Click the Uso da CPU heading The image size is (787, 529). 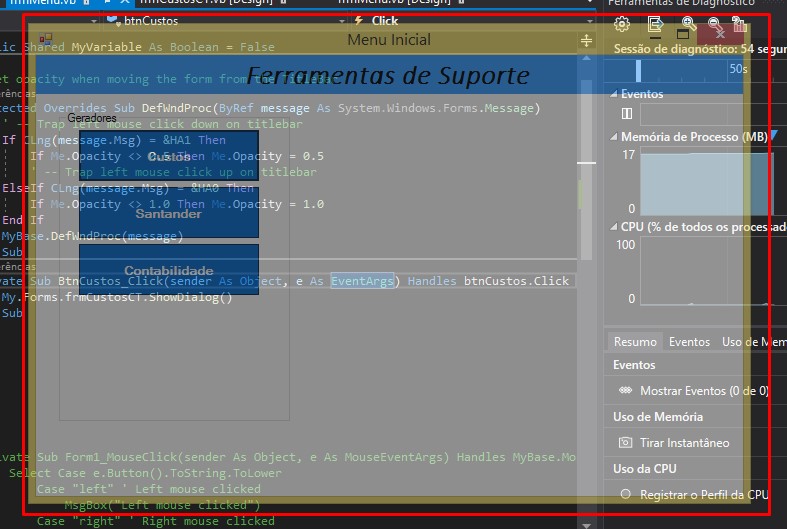644,468
